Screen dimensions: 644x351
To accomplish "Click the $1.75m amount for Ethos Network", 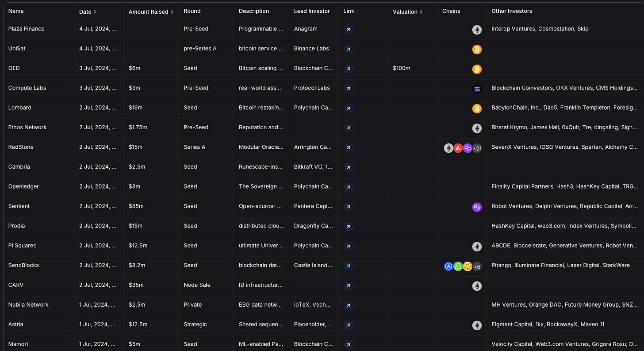I will point(138,127).
